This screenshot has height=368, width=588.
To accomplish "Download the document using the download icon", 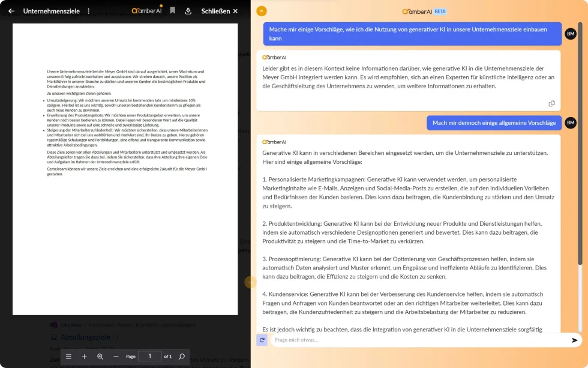I will coord(188,11).
